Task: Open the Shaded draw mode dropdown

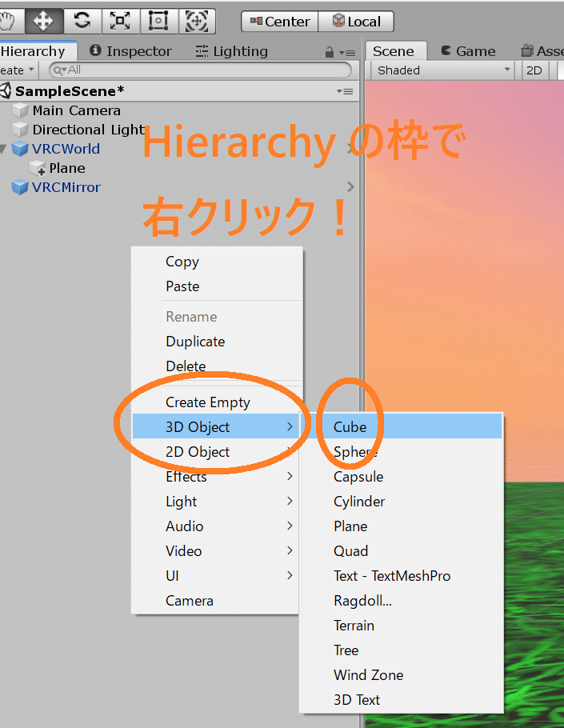Action: (443, 70)
